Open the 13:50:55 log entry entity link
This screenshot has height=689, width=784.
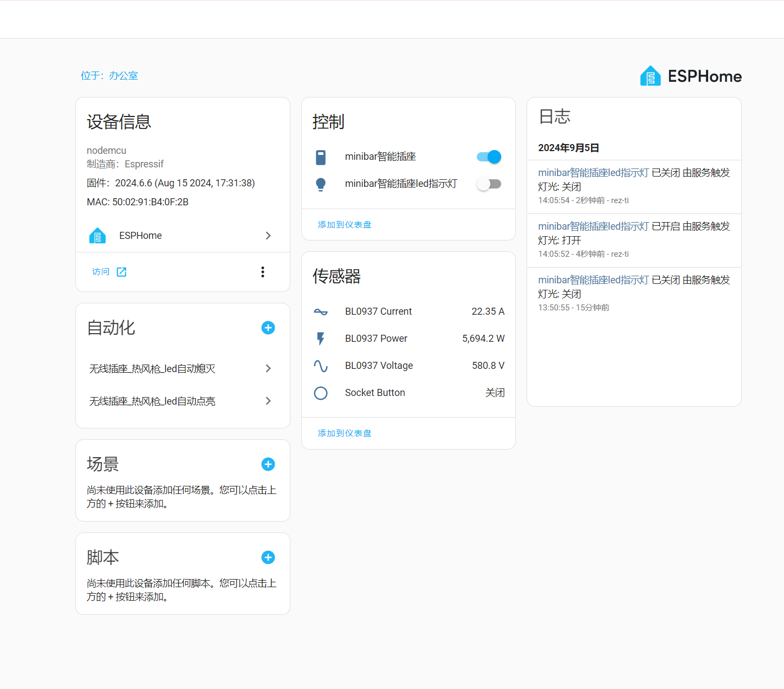click(593, 280)
